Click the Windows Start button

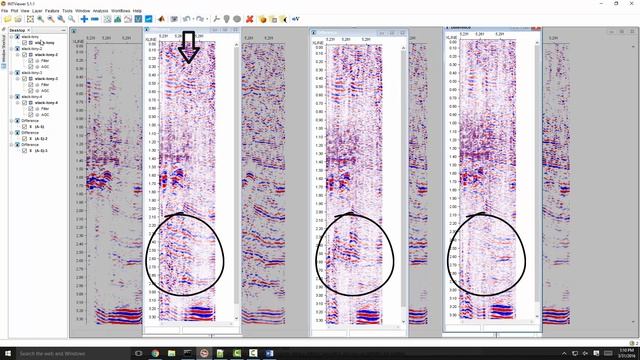pyautogui.click(x=8, y=353)
